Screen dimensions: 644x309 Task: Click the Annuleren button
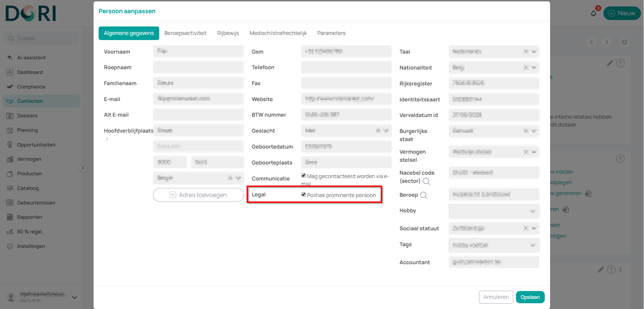click(496, 297)
